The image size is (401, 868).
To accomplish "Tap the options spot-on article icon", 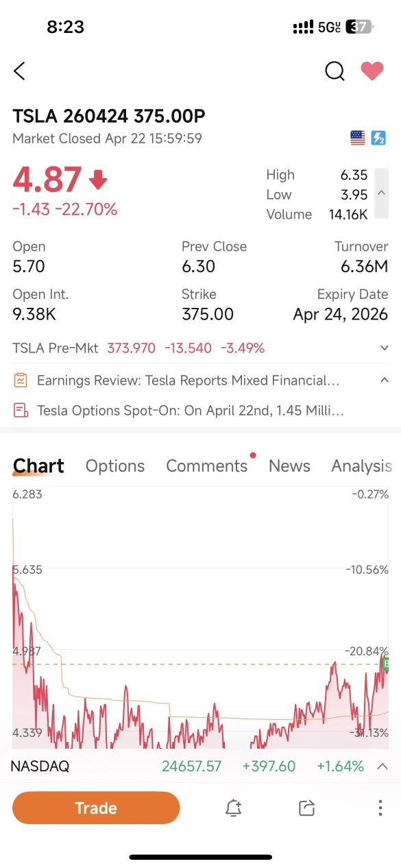I will pyautogui.click(x=21, y=411).
